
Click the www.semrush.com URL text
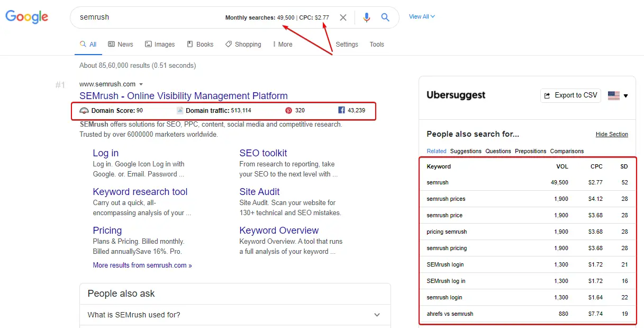(x=107, y=84)
